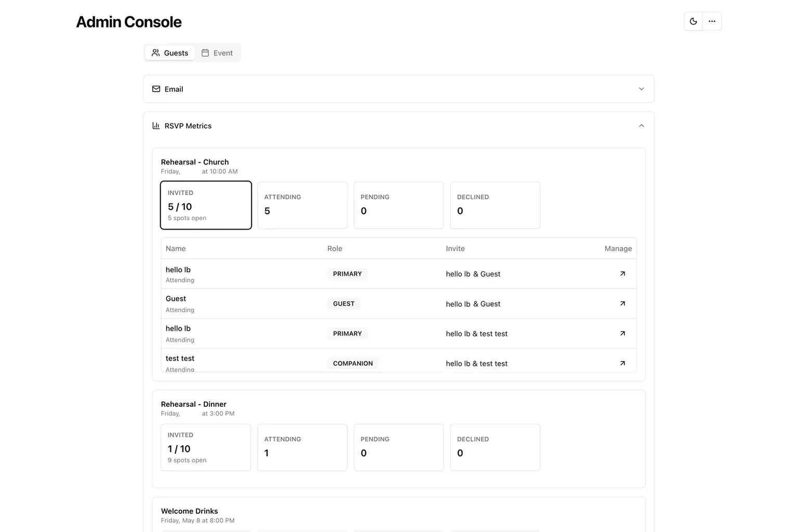Viewport: 798px width, 532px height.
Task: Click the COMPANION role badge
Action: coord(353,364)
